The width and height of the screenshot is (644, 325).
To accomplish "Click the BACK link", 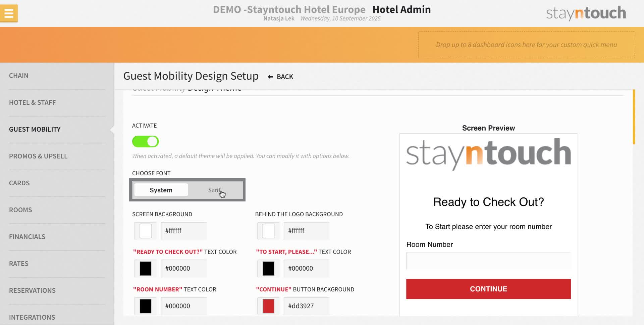I will coord(285,77).
